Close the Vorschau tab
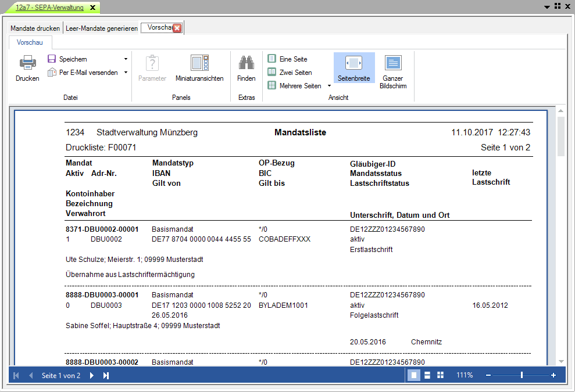This screenshot has width=575, height=392. click(177, 28)
